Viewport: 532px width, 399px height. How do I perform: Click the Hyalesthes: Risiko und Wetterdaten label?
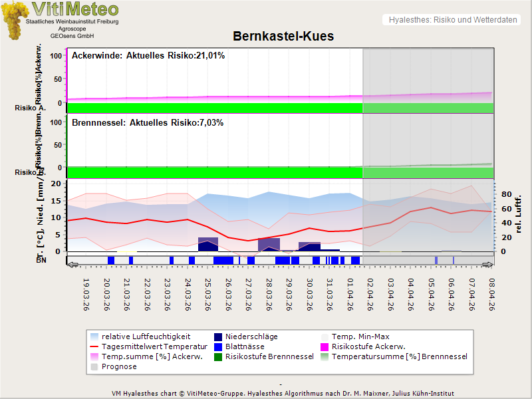452,20
